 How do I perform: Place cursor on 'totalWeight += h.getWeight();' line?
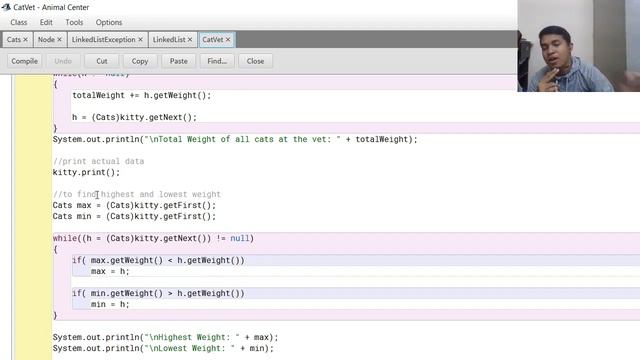point(142,96)
